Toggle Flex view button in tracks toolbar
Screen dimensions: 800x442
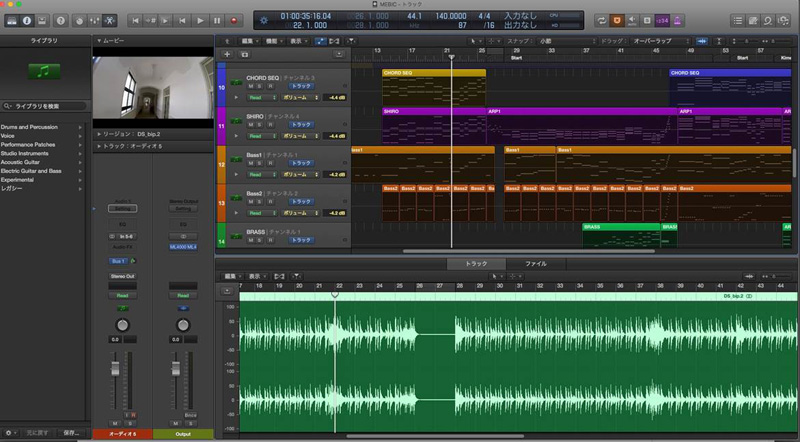335,41
